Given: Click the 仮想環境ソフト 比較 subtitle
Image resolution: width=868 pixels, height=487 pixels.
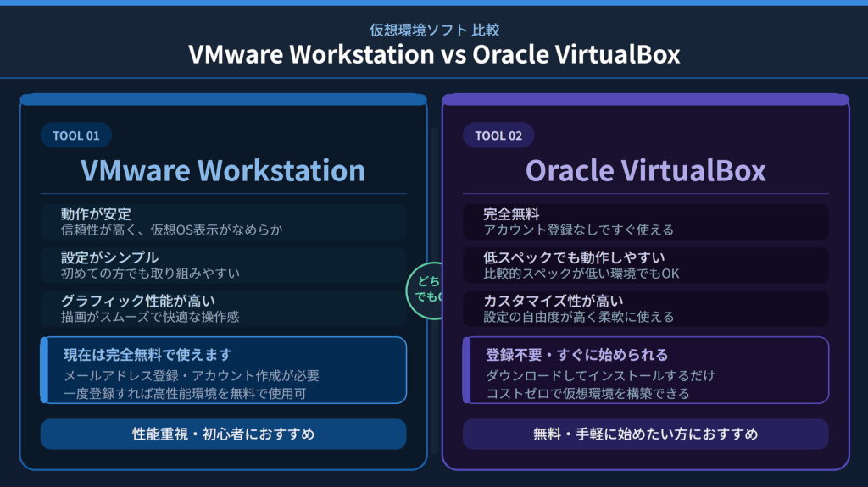Looking at the screenshot, I should click(x=434, y=30).
